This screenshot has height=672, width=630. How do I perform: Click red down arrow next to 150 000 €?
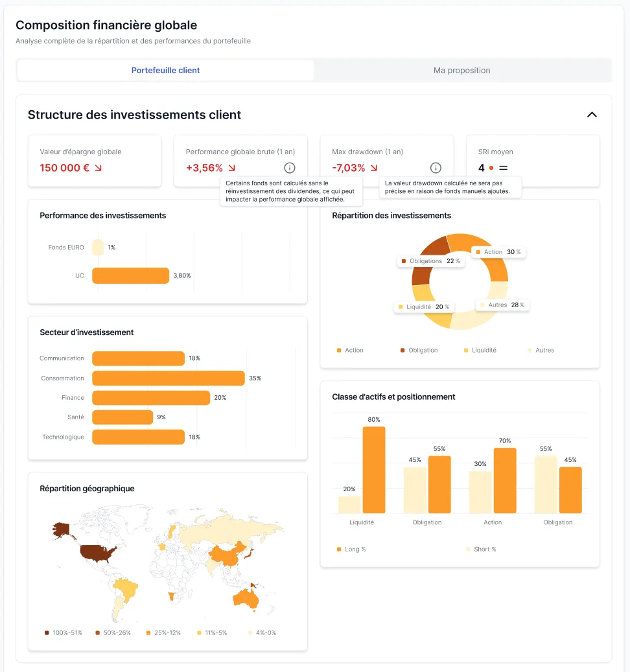pos(99,168)
